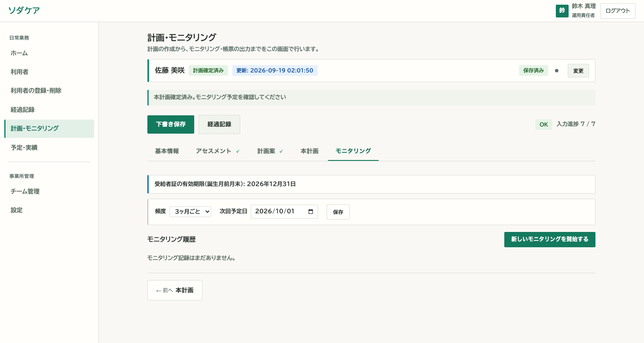Click the 保存済み status badge

click(x=534, y=71)
